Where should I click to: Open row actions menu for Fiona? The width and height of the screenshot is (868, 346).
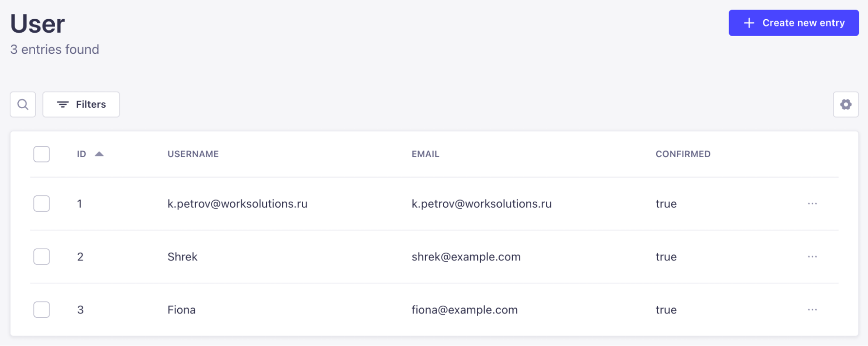point(812,310)
